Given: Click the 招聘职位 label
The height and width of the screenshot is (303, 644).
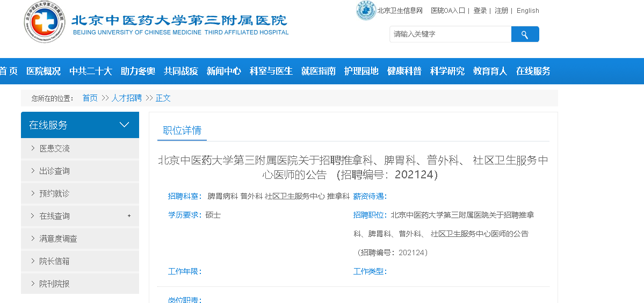Looking at the screenshot, I should coord(370,215).
